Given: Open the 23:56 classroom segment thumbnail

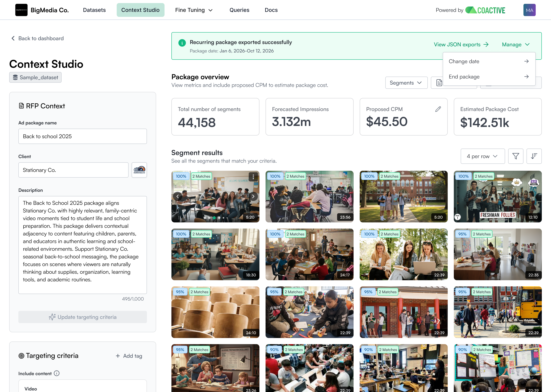Looking at the screenshot, I should pos(309,197).
